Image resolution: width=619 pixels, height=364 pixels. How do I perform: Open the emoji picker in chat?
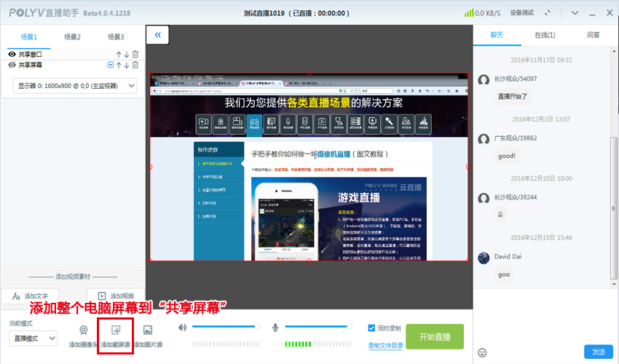[x=482, y=352]
